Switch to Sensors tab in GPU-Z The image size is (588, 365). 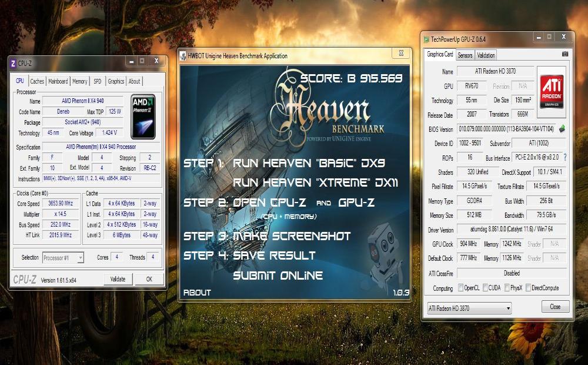tap(465, 55)
